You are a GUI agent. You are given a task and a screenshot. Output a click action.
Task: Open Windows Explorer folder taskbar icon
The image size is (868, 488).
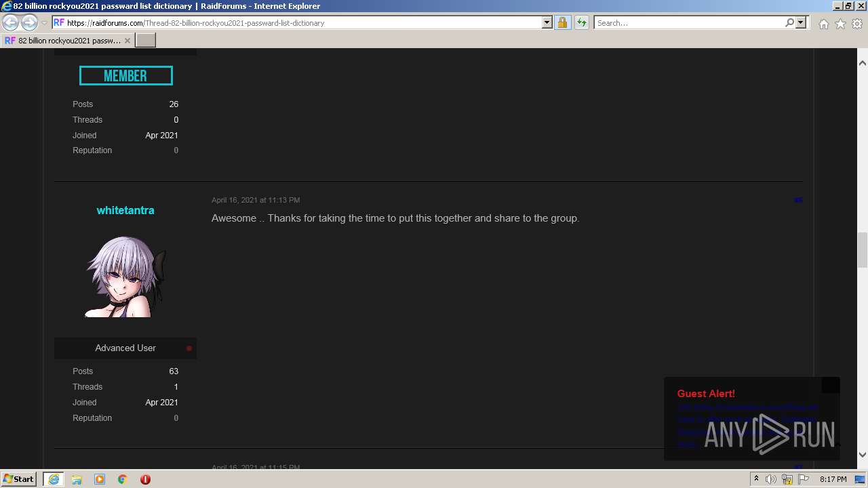tap(77, 479)
